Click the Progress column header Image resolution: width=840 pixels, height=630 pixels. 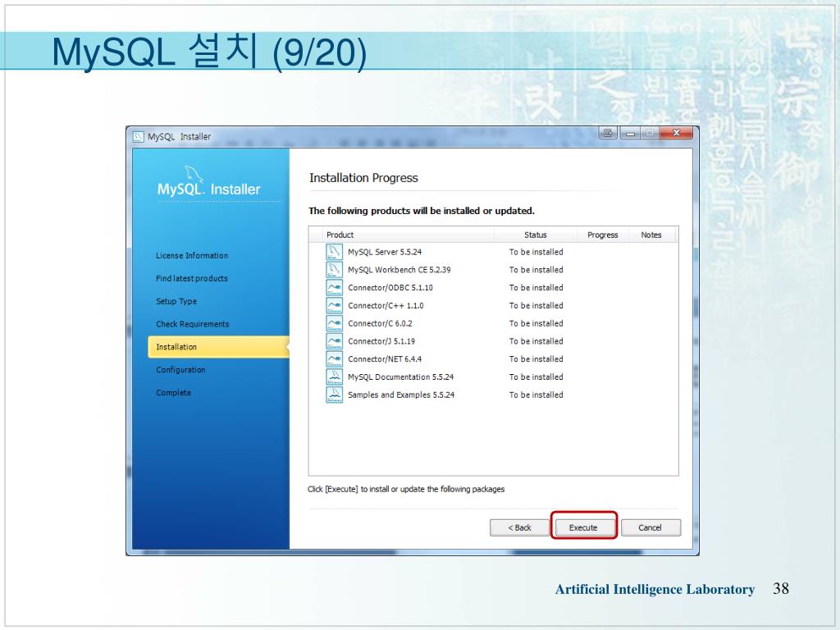pos(603,235)
